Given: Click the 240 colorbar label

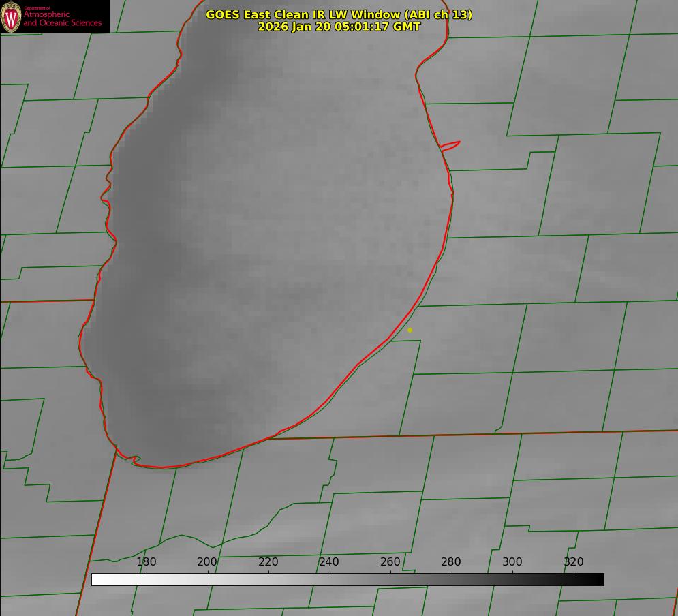Looking at the screenshot, I should tap(329, 561).
